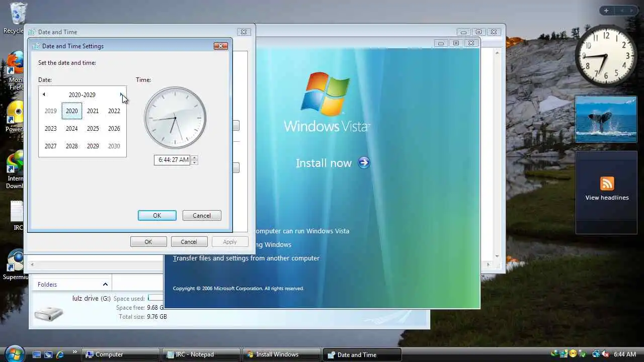Viewport: 644px width, 362px height.
Task: Click the sidebar Add Gadgets plus button
Action: pos(606,11)
